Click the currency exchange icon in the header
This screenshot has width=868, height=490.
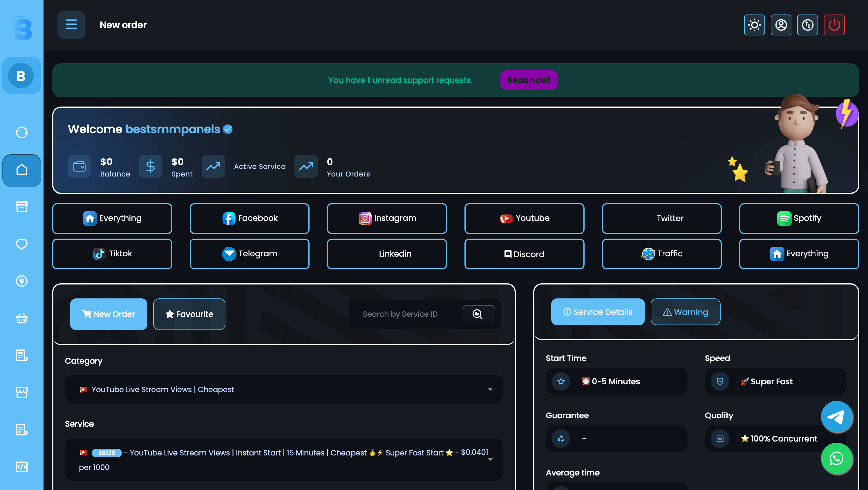pyautogui.click(x=807, y=25)
